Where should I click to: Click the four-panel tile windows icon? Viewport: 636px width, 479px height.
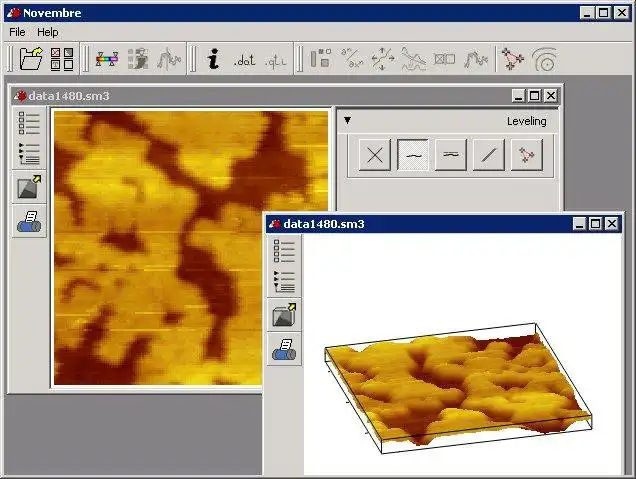[x=62, y=59]
